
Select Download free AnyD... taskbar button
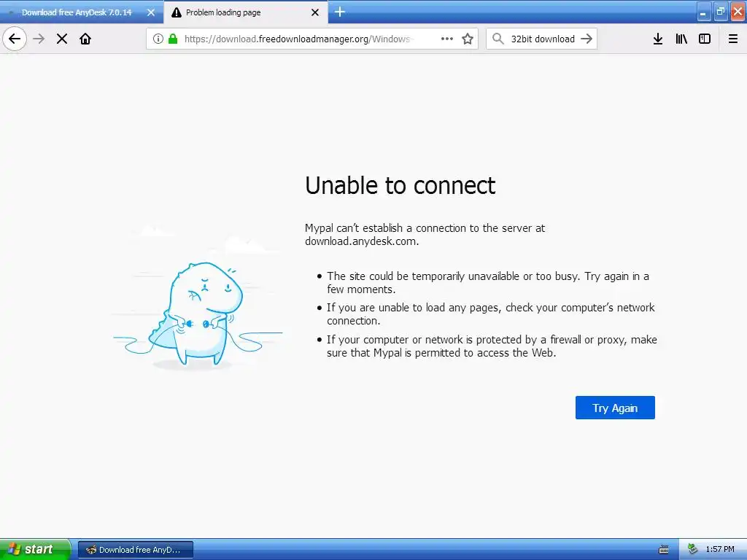[136, 550]
